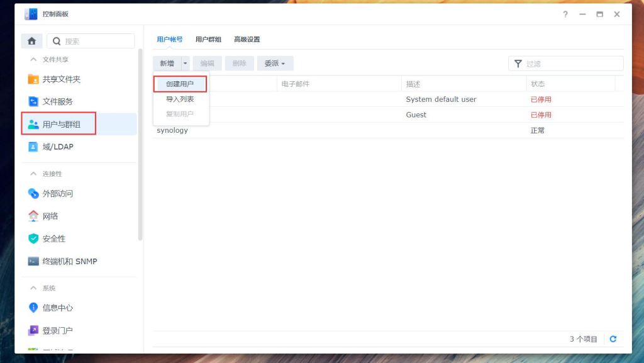
Task: Collapse the 文件共享 section
Action: tap(52, 59)
